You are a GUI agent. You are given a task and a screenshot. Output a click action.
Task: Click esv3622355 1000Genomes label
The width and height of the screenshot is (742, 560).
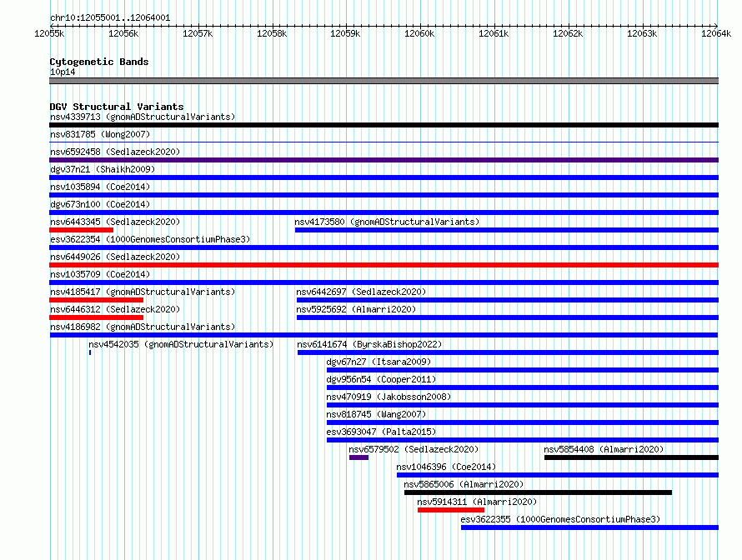[x=560, y=519]
